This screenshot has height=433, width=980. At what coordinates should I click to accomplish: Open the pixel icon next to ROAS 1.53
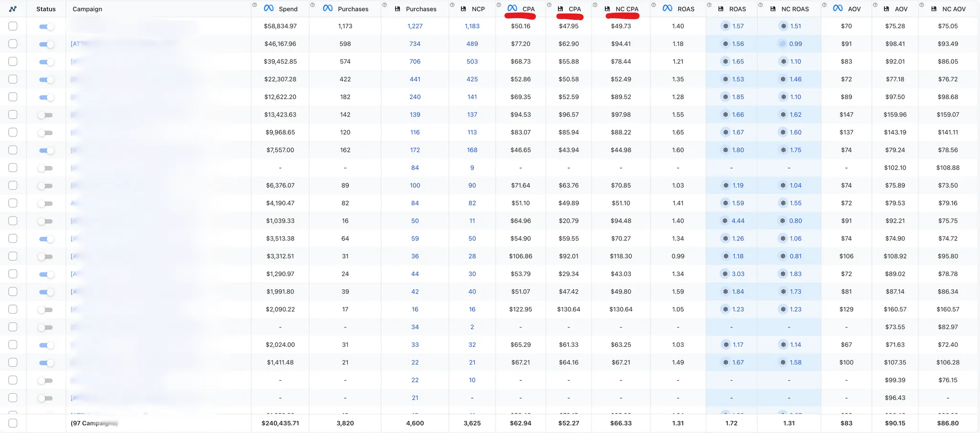(x=726, y=80)
